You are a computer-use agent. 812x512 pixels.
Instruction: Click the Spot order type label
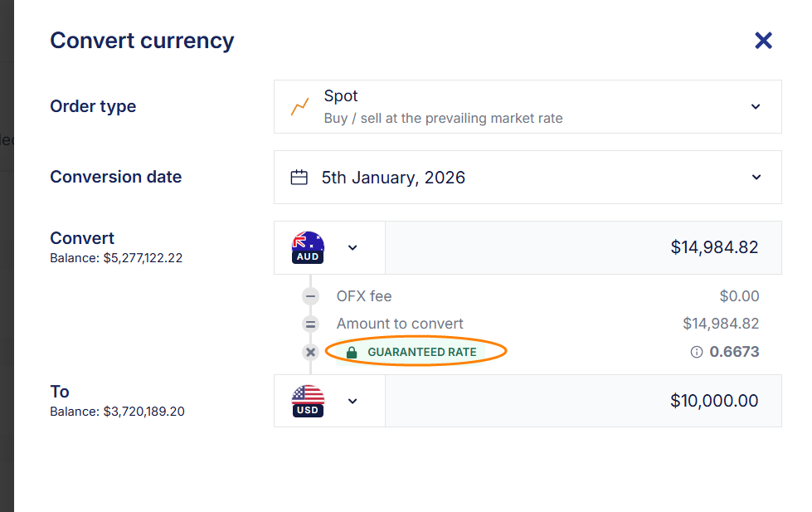click(341, 95)
